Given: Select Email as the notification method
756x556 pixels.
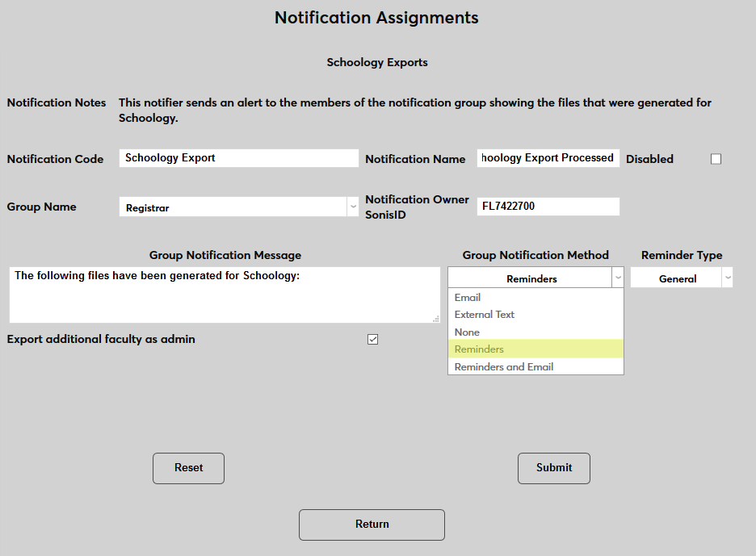Looking at the screenshot, I should [x=467, y=297].
